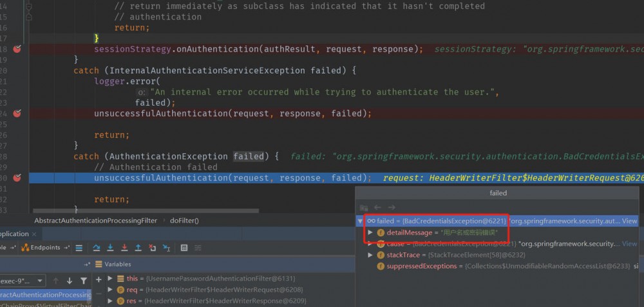Click the field icon beside stackTrace
The height and width of the screenshot is (307, 644).
pyautogui.click(x=381, y=255)
